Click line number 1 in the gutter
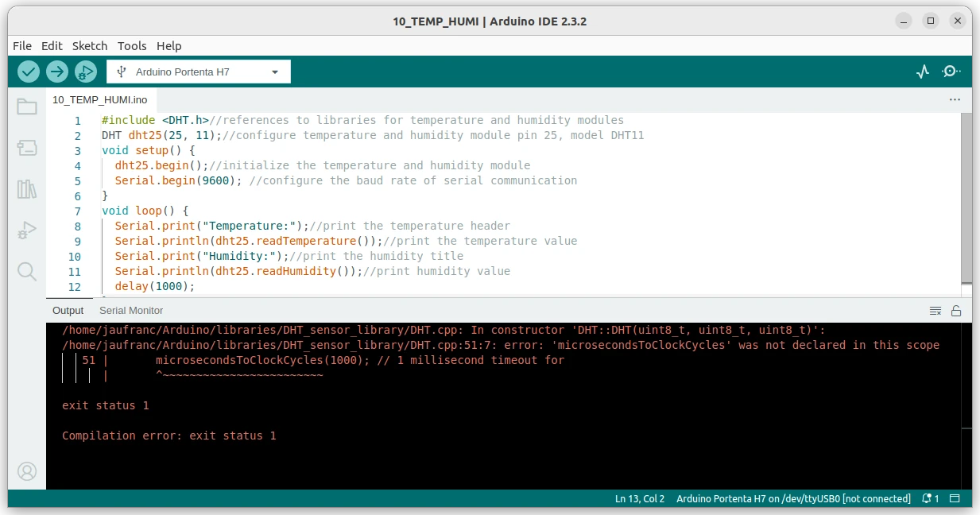 78,121
